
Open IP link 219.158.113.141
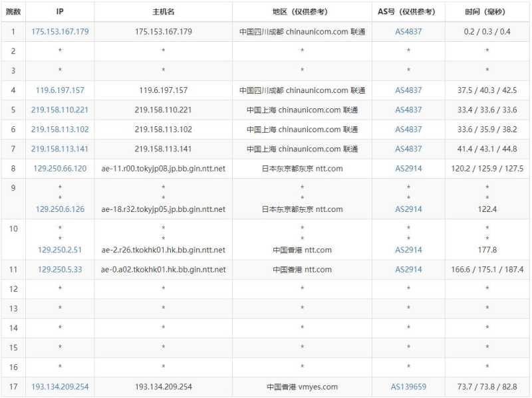point(60,149)
